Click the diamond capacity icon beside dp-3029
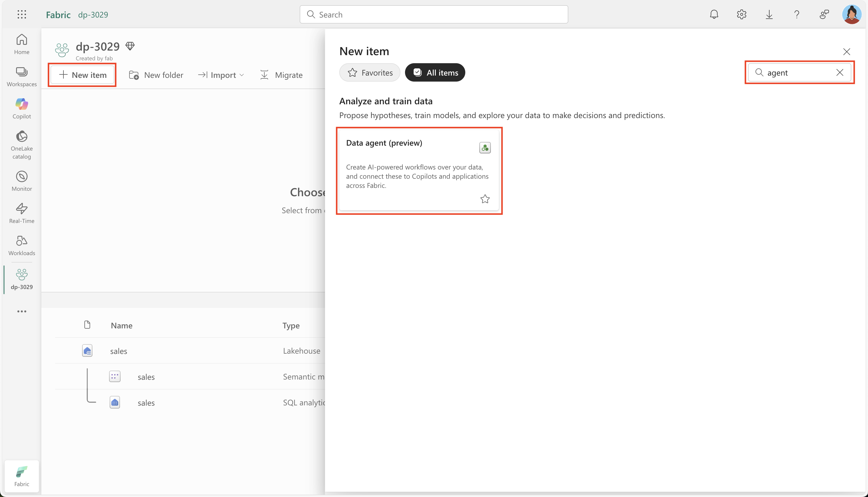The image size is (868, 497). click(130, 46)
